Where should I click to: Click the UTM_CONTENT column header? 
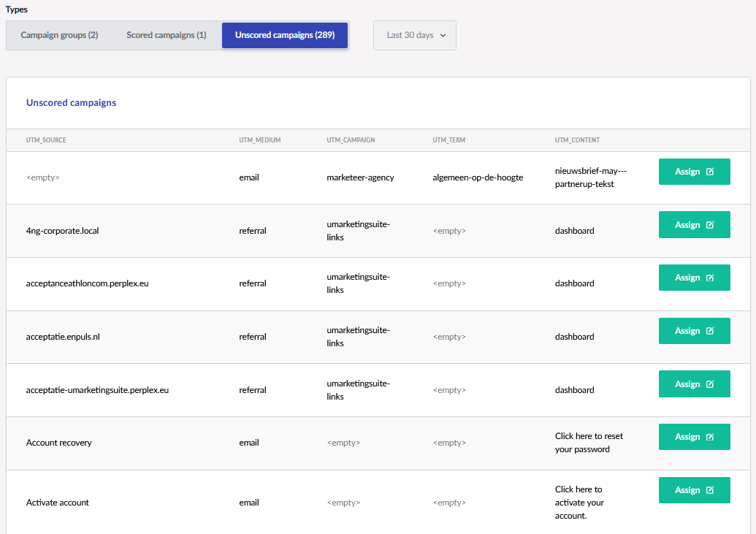click(577, 140)
